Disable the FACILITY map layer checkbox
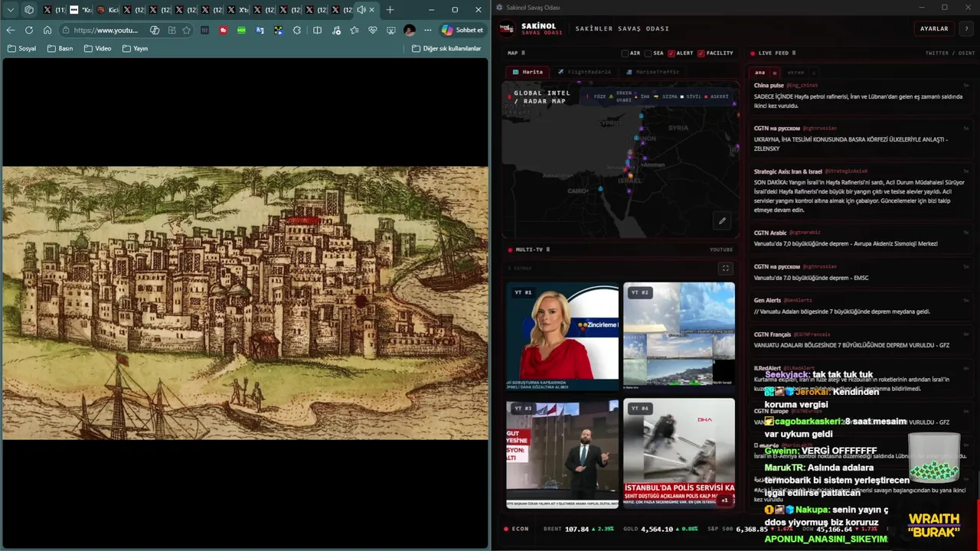The width and height of the screenshot is (980, 551). point(701,54)
